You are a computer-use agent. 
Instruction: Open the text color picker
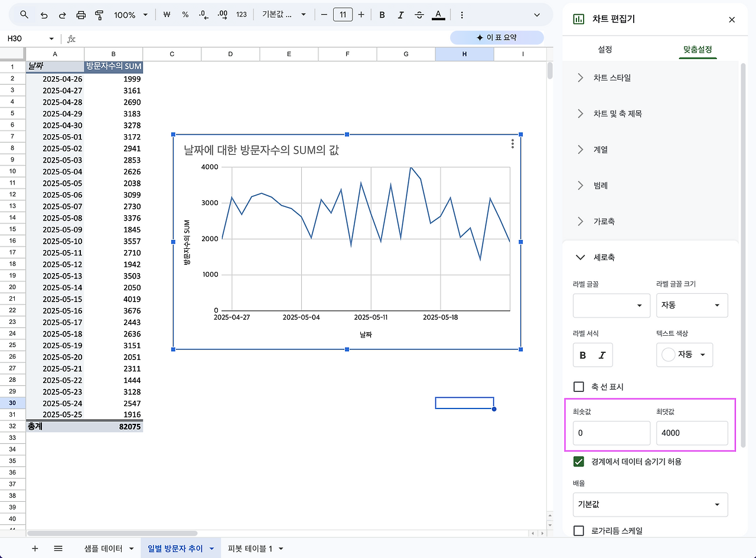[438, 15]
